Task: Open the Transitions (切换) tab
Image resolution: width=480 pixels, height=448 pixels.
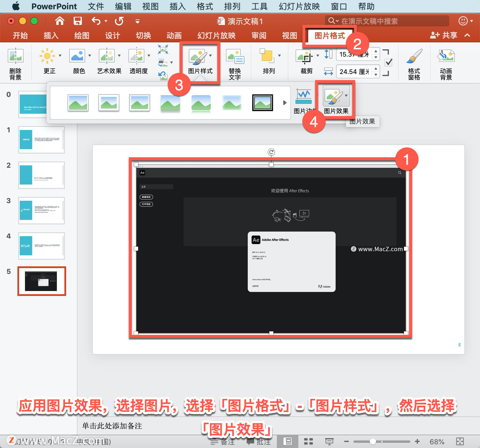Action: [143, 36]
